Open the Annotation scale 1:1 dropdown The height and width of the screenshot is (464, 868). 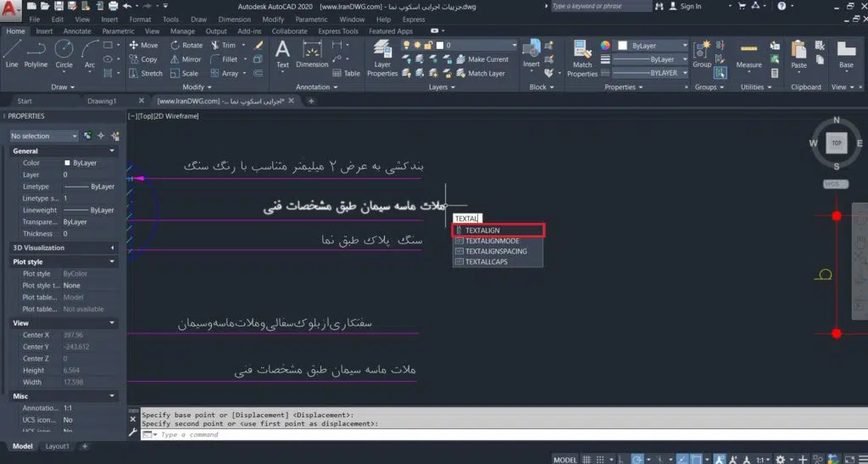(763, 460)
